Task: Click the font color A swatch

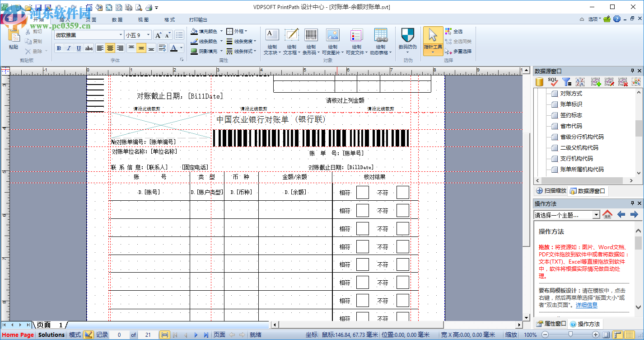Action: [x=174, y=48]
